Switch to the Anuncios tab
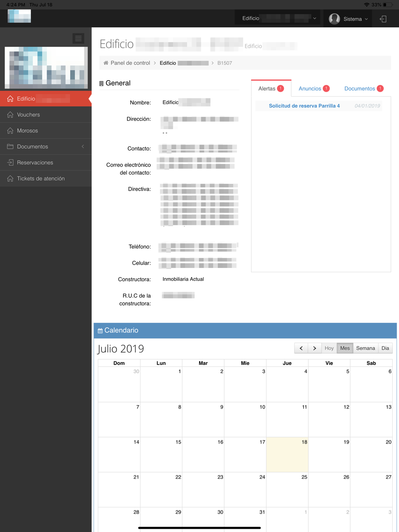The height and width of the screenshot is (532, 399). pos(314,89)
